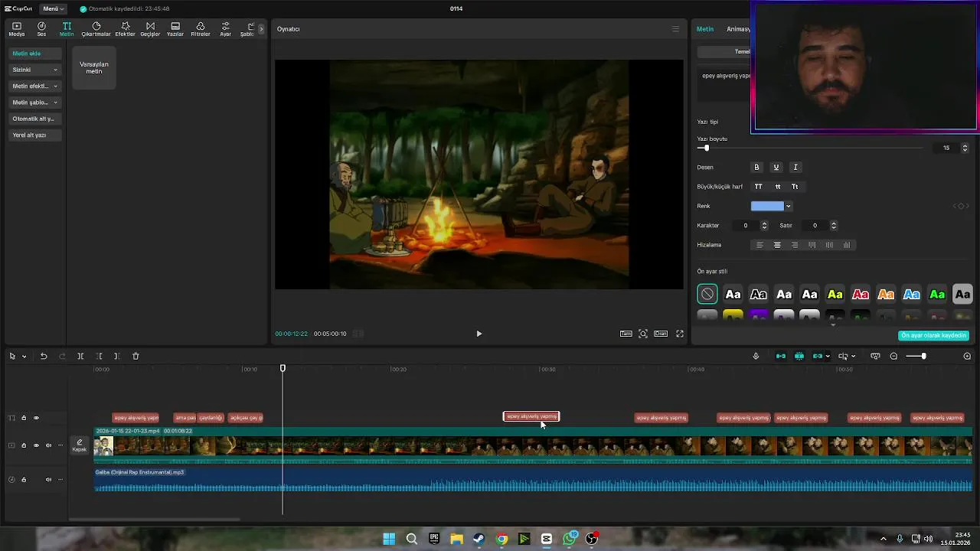Open the Medya panel in the top toolbar

(x=17, y=29)
